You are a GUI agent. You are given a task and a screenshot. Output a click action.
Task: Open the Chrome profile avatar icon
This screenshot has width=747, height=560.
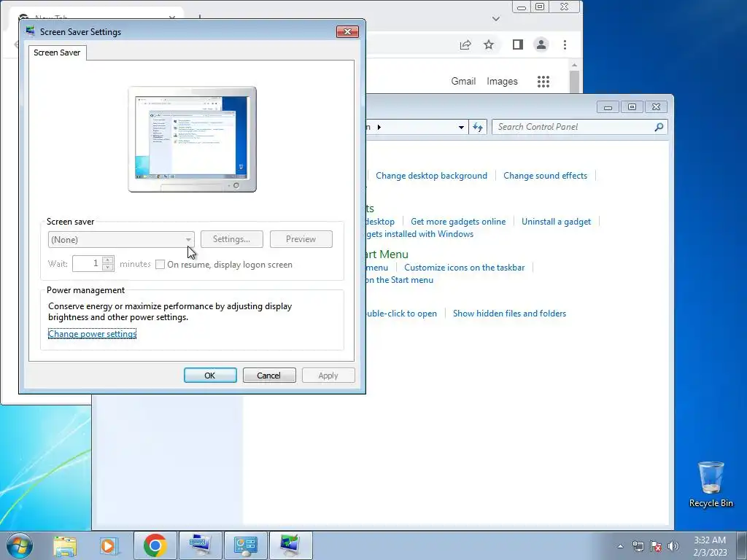[541, 44]
